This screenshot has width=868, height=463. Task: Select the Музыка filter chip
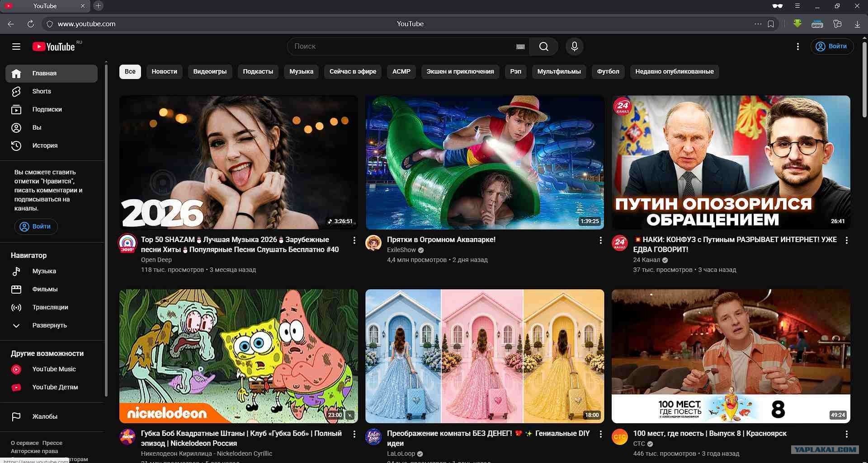click(302, 71)
